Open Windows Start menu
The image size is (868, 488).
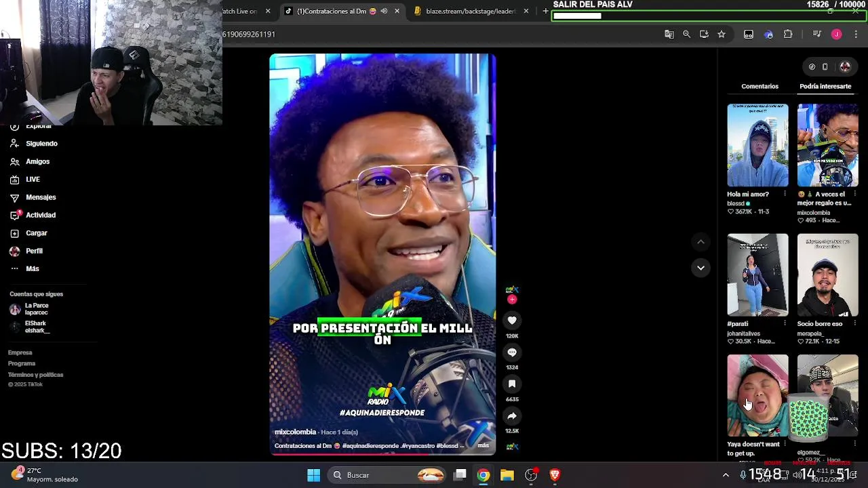coord(313,475)
